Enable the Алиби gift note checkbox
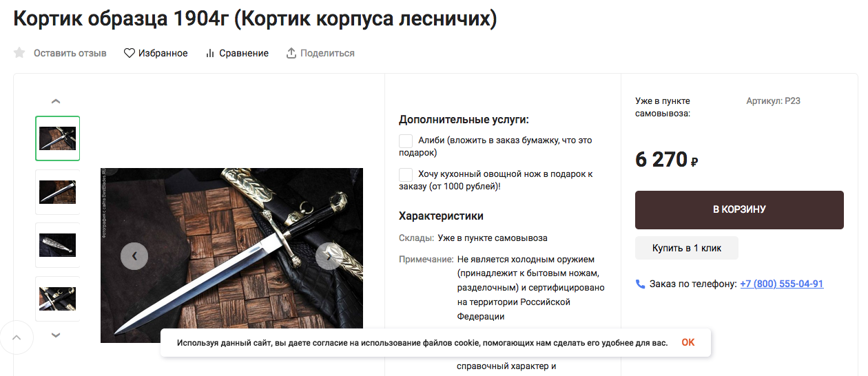This screenshot has height=376, width=868. pyautogui.click(x=406, y=140)
